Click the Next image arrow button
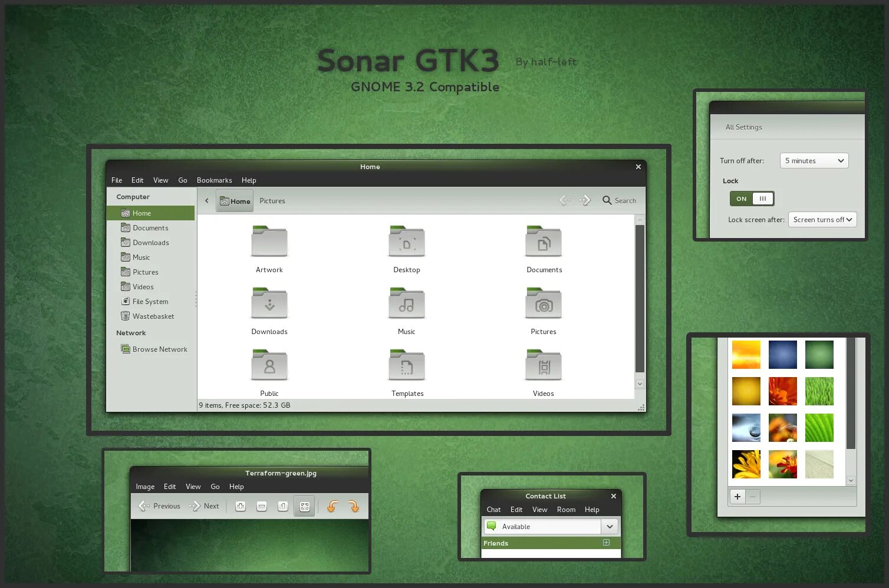Viewport: 889px width, 588px height. (x=204, y=506)
